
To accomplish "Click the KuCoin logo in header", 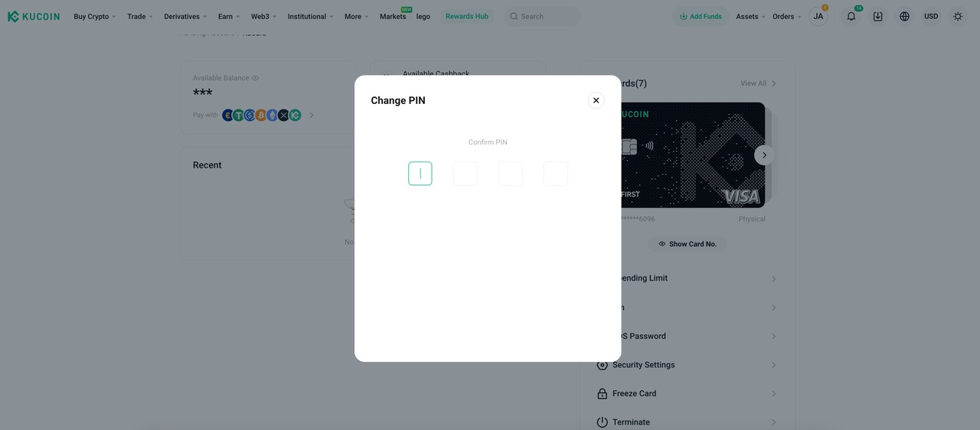I will (x=34, y=16).
